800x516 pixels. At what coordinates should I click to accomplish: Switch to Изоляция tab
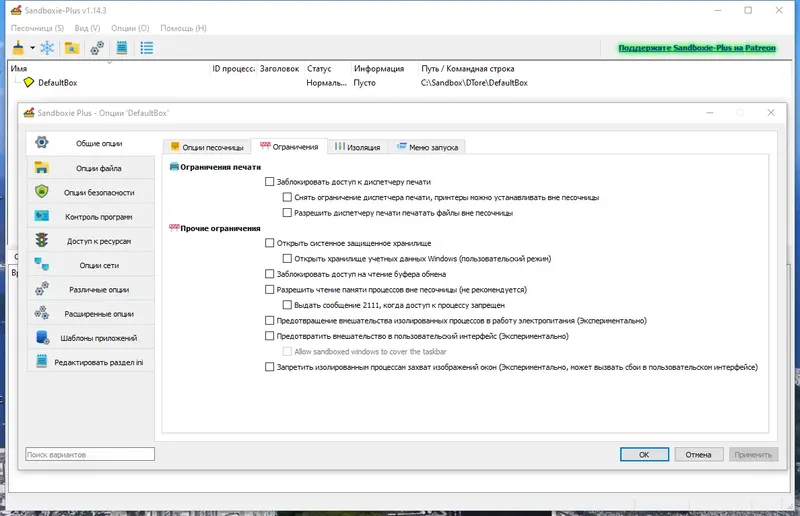coord(357,147)
